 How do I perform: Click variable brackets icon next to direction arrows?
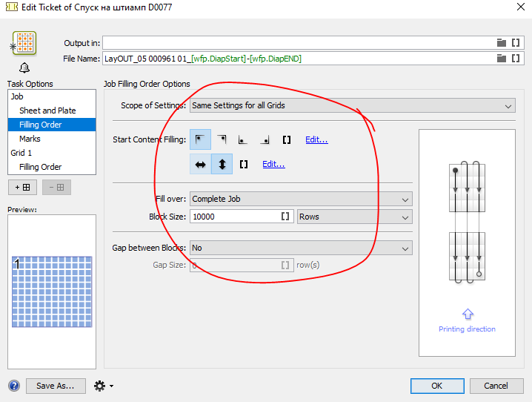244,165
